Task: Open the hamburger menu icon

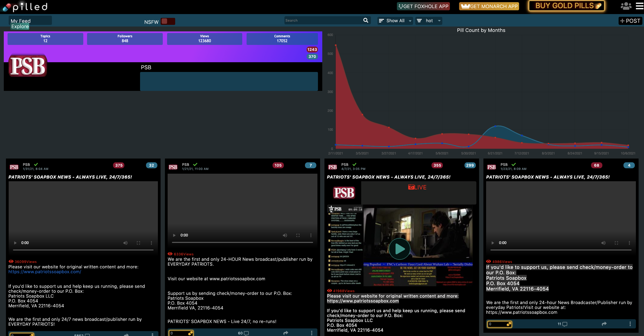Action: pos(639,6)
